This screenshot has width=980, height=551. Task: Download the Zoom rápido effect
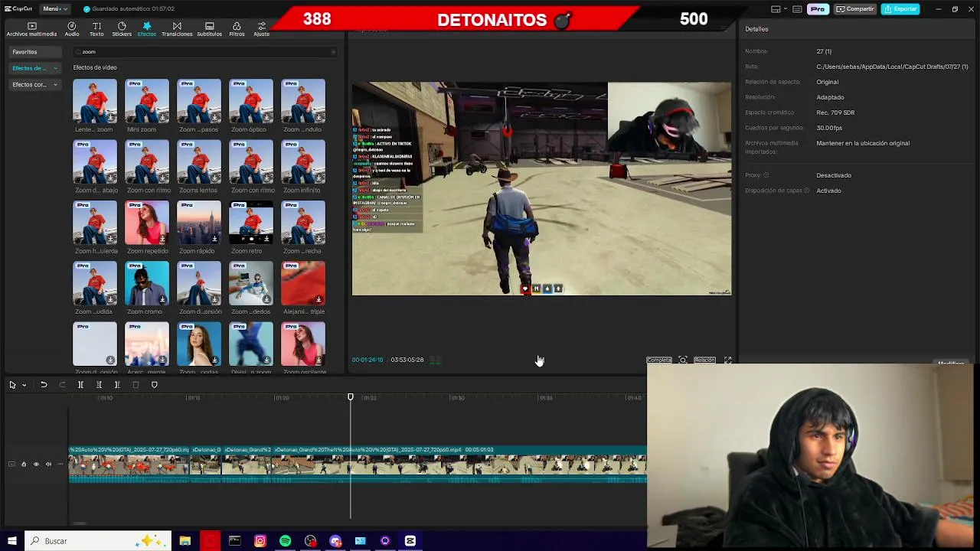click(214, 239)
